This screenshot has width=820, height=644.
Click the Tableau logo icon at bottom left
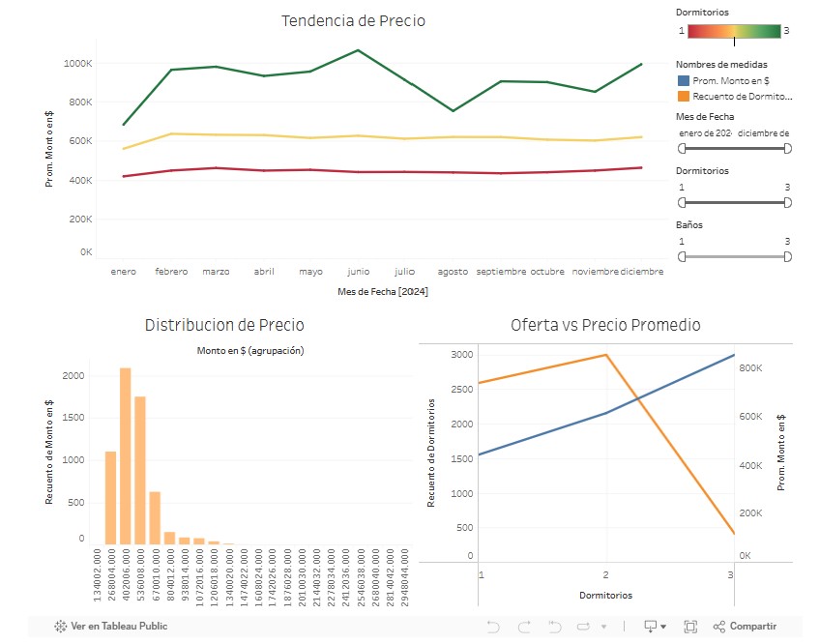coord(60,627)
